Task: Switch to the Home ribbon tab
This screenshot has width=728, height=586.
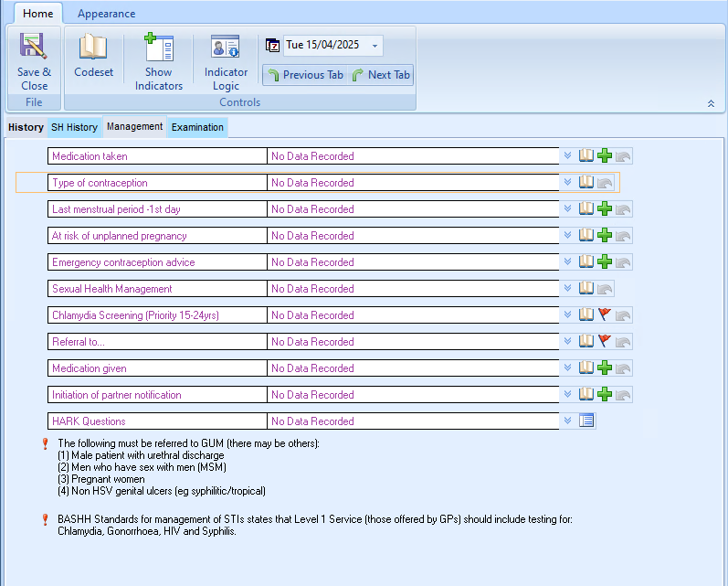Action: point(38,14)
